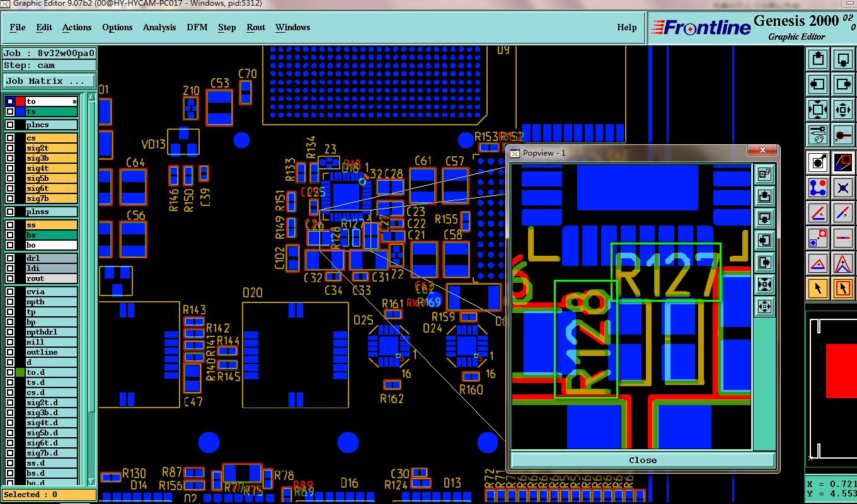Click the pan up icon in main toolbar
The height and width of the screenshot is (504, 857).
(x=818, y=60)
